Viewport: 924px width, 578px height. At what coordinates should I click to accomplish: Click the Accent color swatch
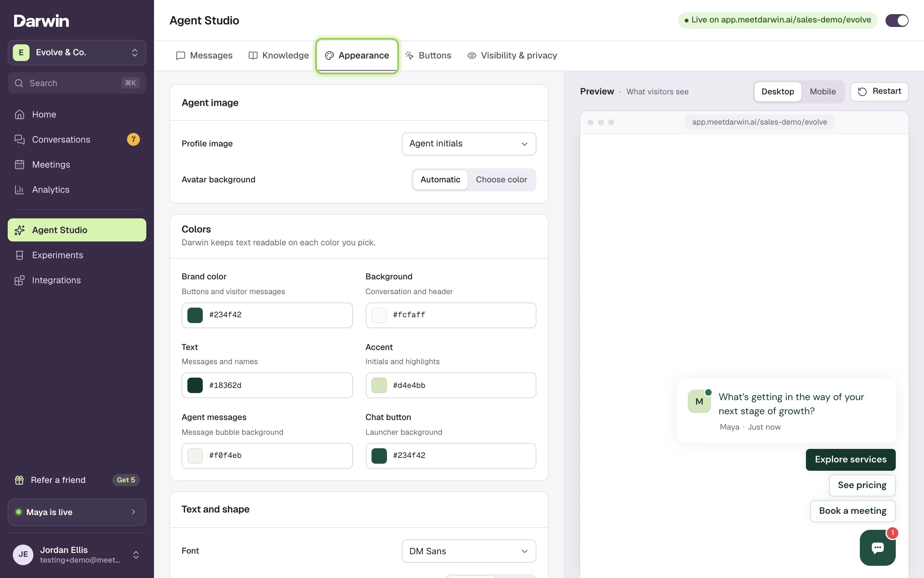(379, 385)
